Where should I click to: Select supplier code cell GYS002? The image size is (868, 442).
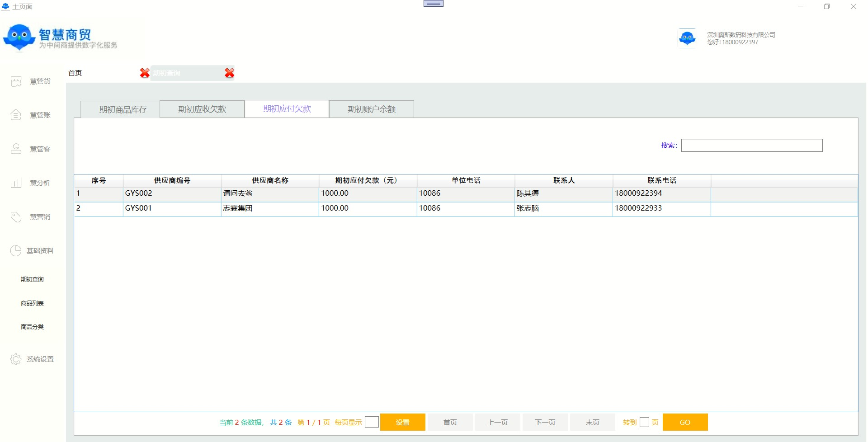[x=172, y=194]
